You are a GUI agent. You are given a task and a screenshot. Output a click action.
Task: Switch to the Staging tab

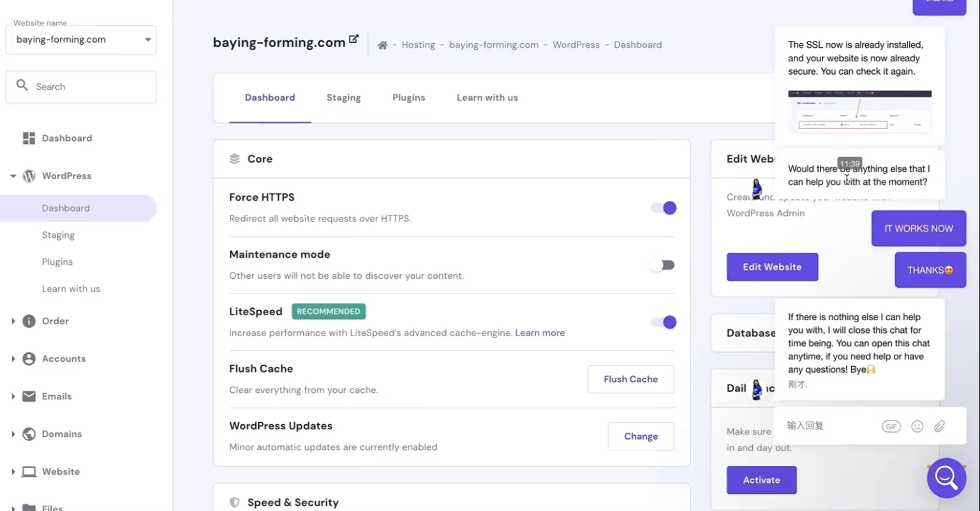[x=343, y=98]
